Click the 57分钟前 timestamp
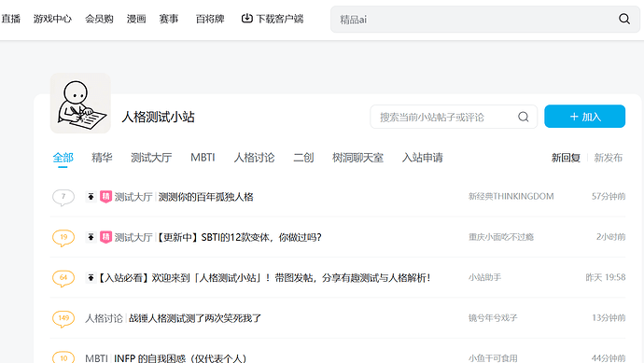Screen dimensions: 644x363 click(609, 196)
